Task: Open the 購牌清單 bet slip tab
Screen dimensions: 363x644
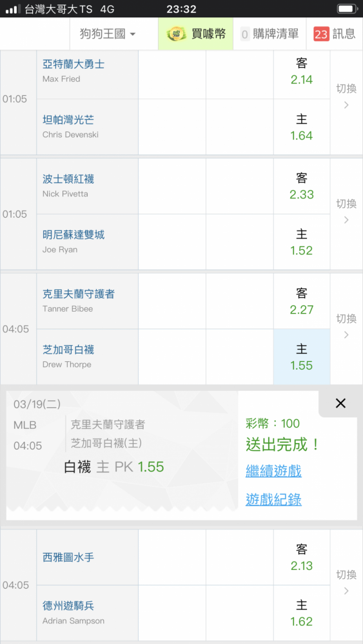Action: 270,34
